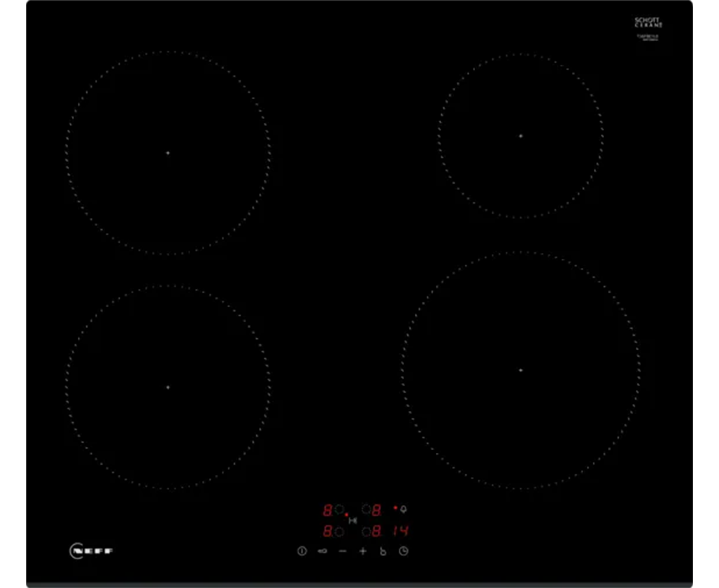
Task: Tap the center marker of the front-right cooking zone
Action: 520,370
